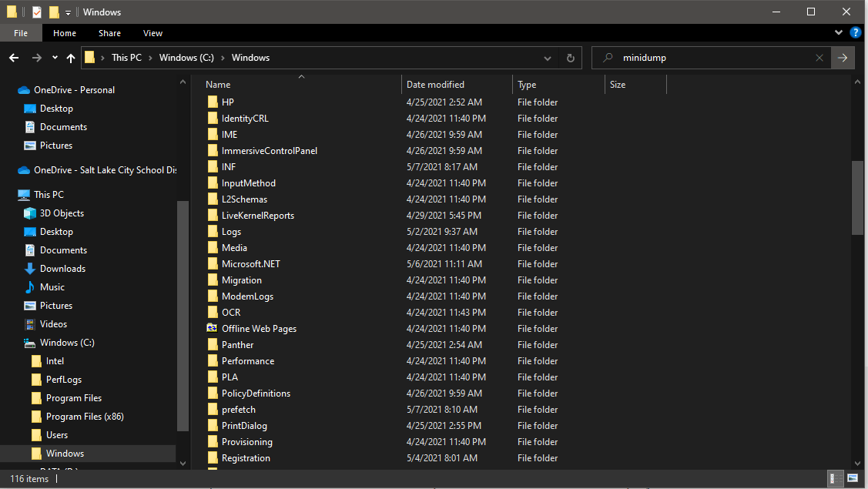Select This PC in address breadcrumb
This screenshot has width=868, height=489.
click(127, 58)
